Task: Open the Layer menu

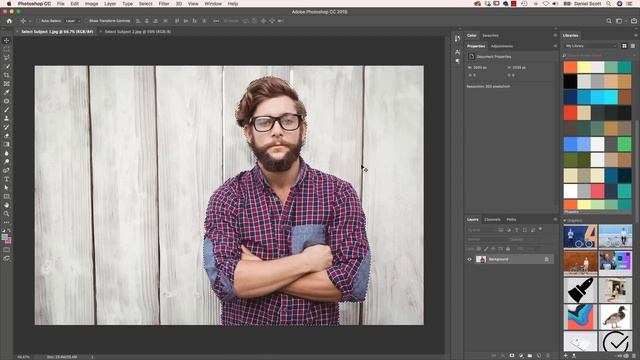Action: [110, 4]
